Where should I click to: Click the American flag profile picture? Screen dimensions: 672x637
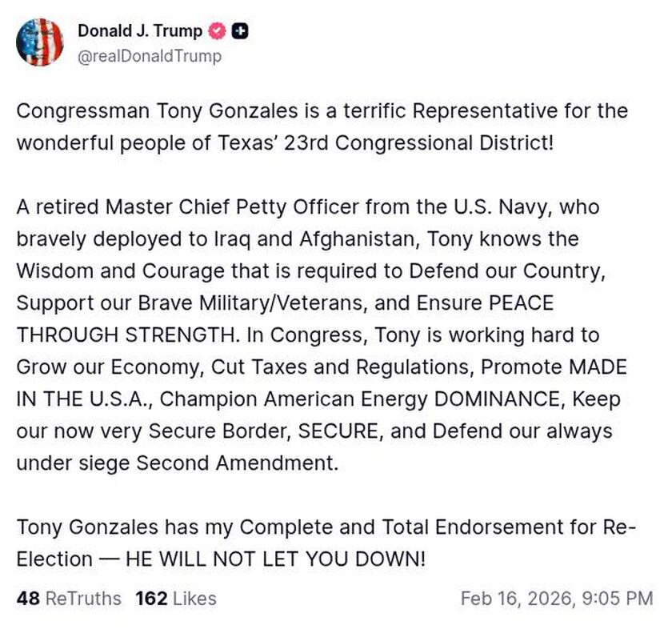pyautogui.click(x=41, y=39)
